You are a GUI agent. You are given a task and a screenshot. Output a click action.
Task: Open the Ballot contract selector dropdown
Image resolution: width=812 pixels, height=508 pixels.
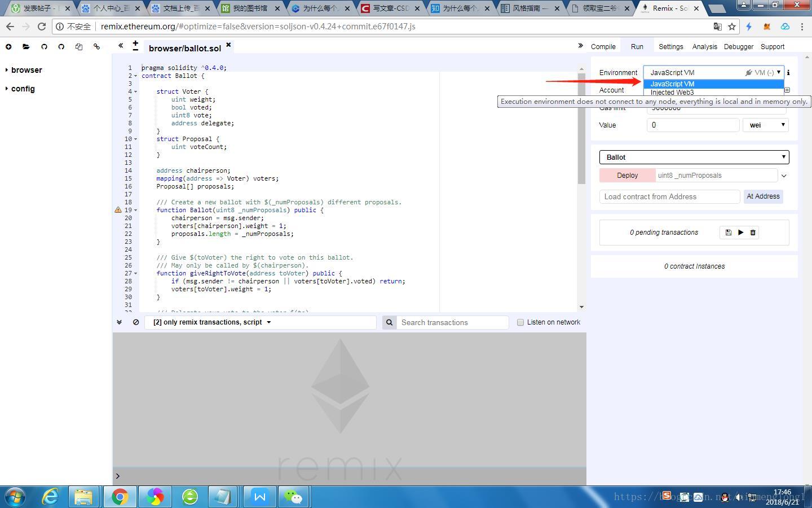(694, 157)
